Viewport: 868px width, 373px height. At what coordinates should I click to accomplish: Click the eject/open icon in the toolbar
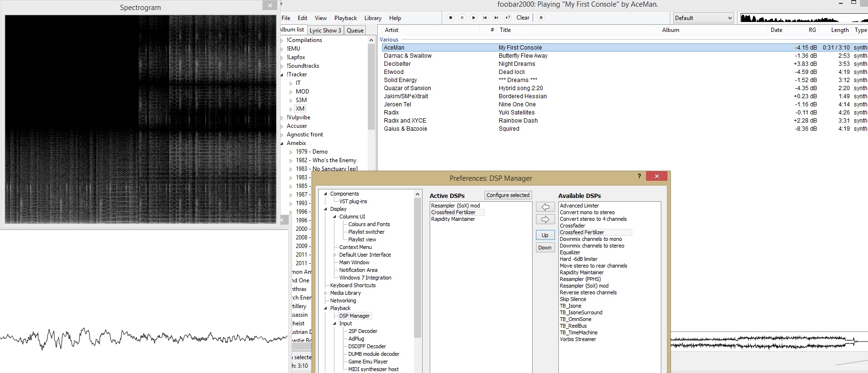(541, 18)
